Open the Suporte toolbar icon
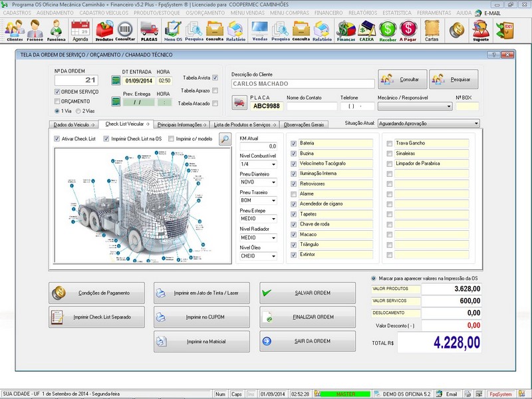Viewport: 532px width, 399px height. [x=480, y=30]
